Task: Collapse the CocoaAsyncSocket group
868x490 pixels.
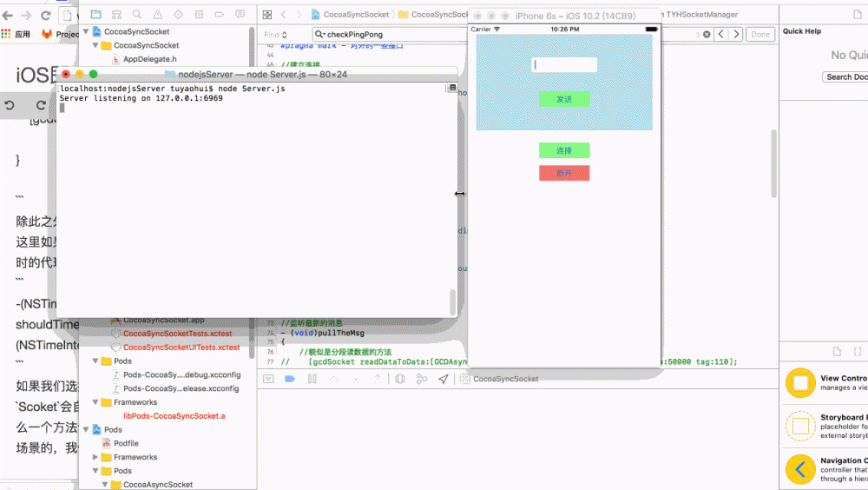Action: [x=105, y=485]
